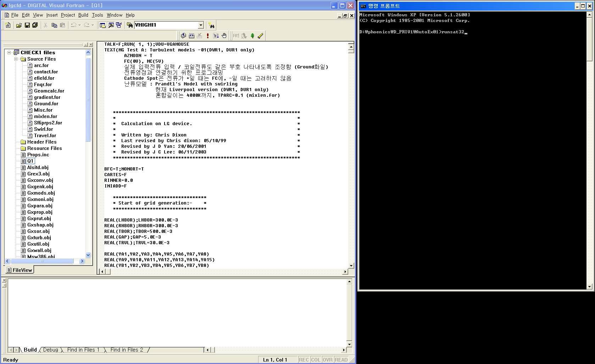Select the Resource Files folder
The image size is (595, 364).
(x=44, y=149)
